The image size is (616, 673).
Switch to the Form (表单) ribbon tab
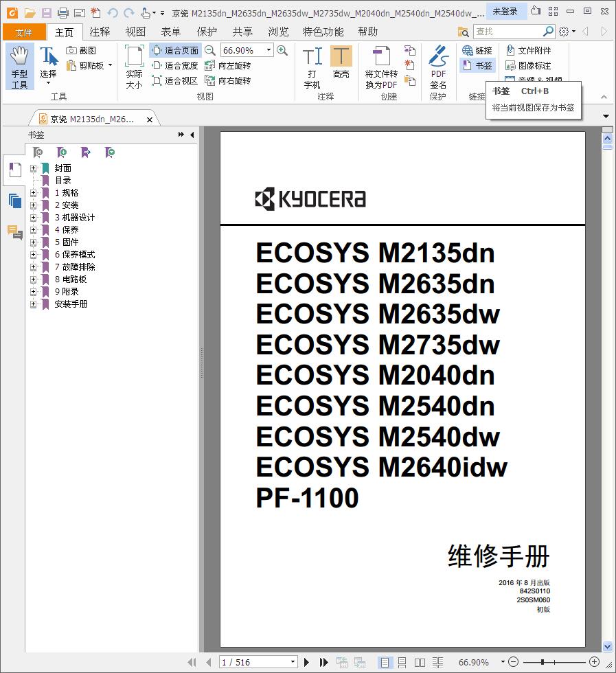(171, 32)
